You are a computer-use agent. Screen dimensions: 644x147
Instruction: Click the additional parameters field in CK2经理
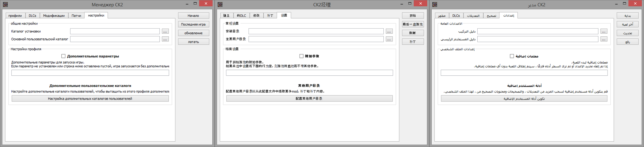(x=309, y=73)
